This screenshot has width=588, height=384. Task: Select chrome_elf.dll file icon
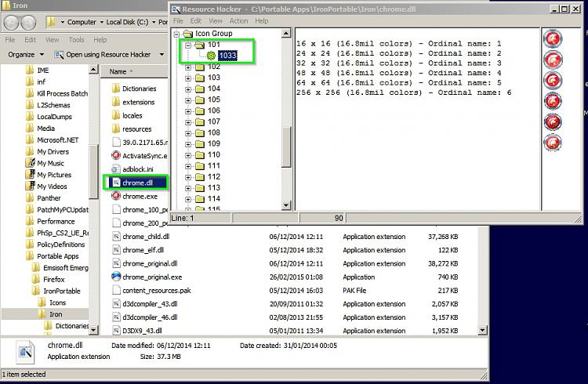116,250
